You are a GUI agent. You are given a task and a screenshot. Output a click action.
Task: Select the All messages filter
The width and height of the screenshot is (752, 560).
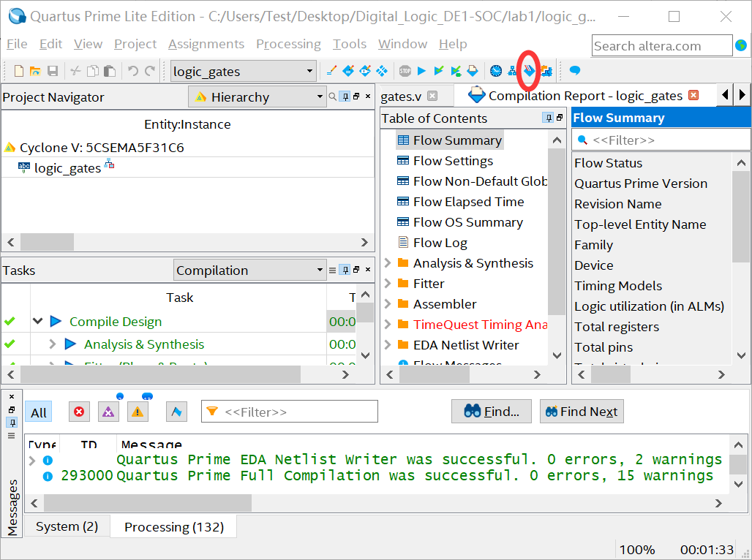point(39,412)
